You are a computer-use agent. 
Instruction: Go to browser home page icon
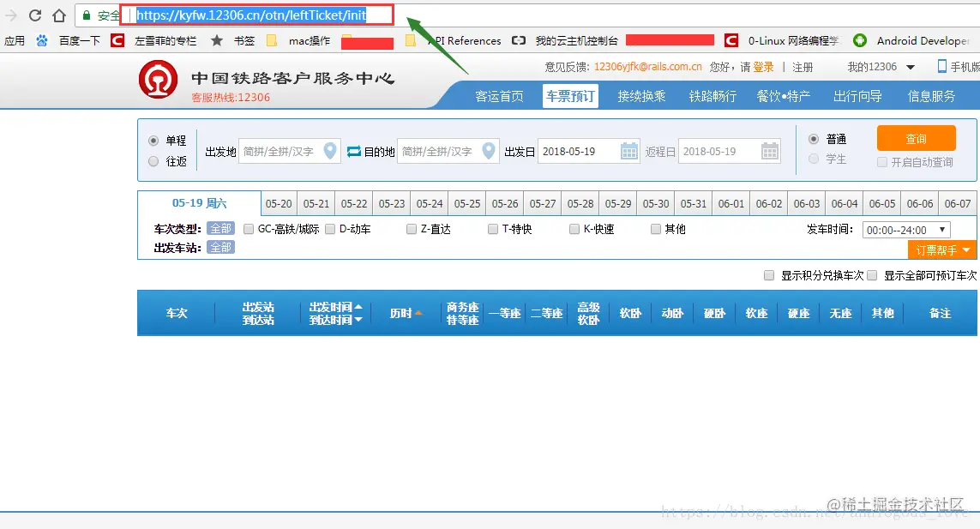click(x=59, y=15)
